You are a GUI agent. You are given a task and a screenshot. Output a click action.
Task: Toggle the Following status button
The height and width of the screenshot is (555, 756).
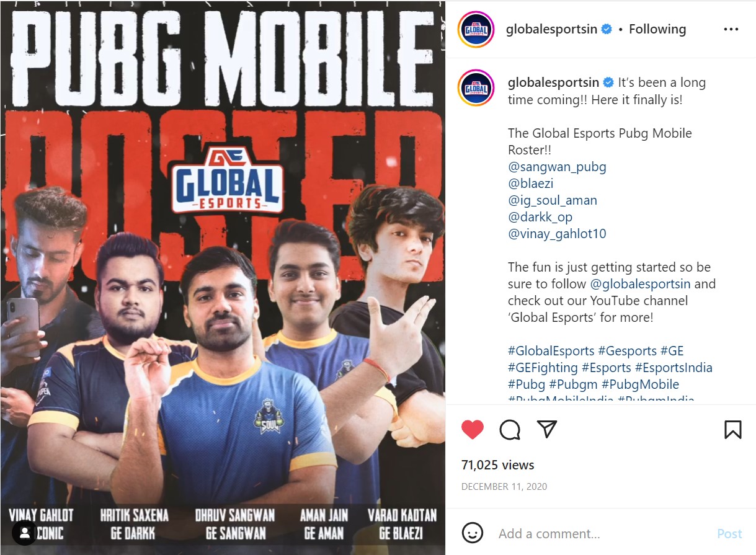[x=657, y=29]
